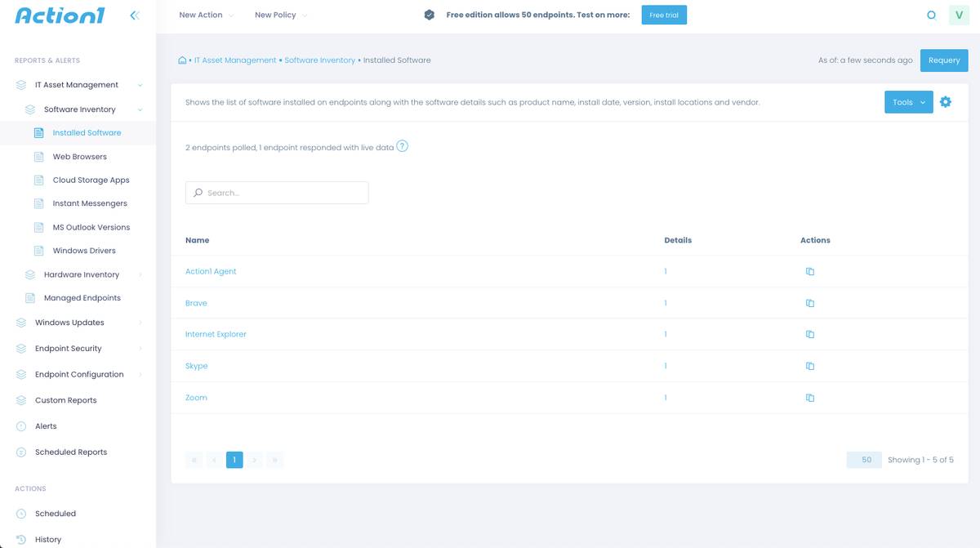Click copy icon in Action1 Agent row
The width and height of the screenshot is (980, 548).
pos(810,271)
